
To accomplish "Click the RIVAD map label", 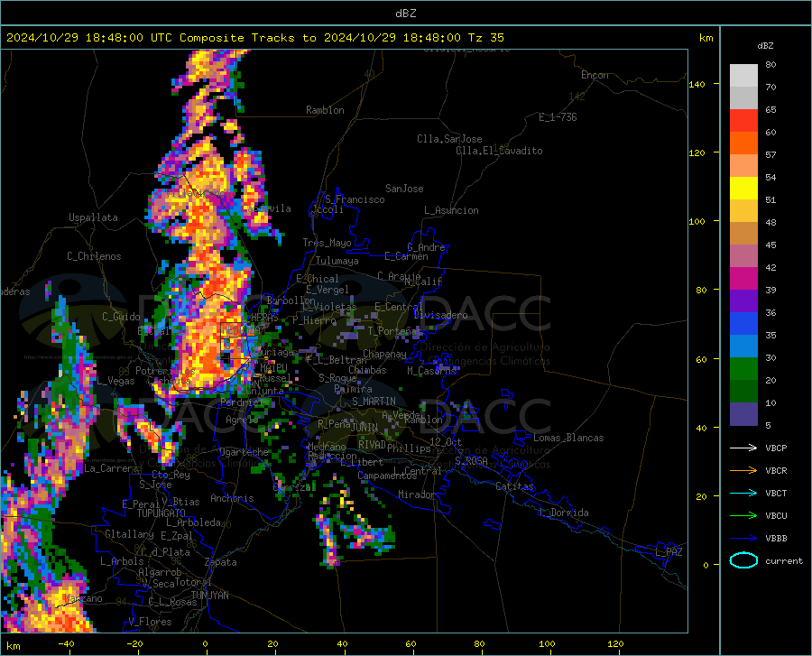I will 372,445.
